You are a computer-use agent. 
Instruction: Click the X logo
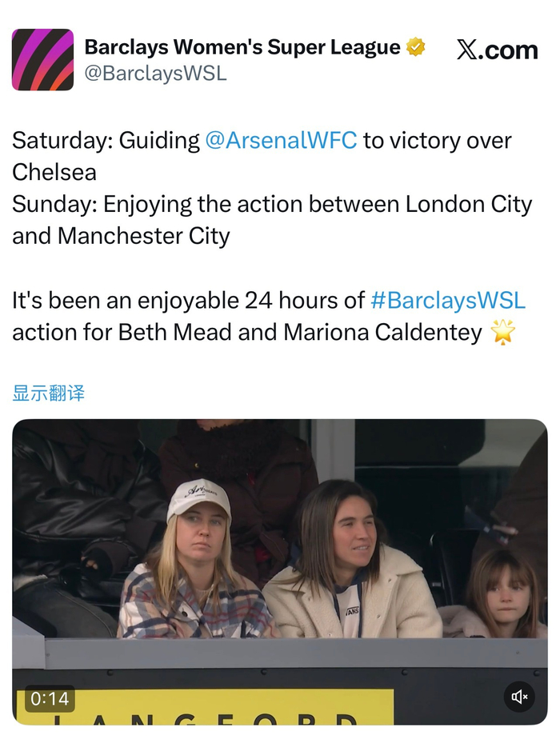470,50
